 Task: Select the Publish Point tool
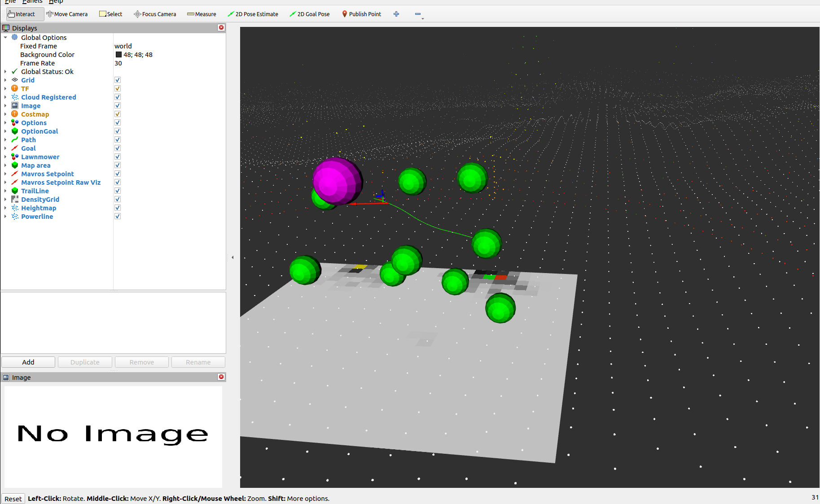pos(361,14)
